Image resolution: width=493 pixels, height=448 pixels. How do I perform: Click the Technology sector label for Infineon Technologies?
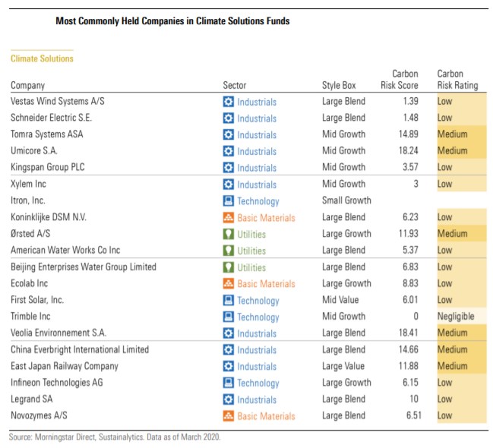[x=258, y=383]
